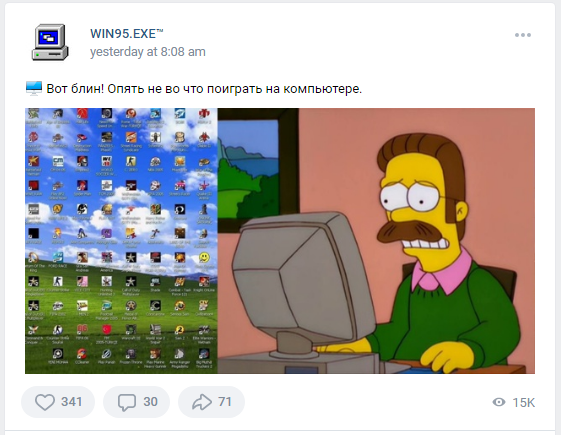This screenshot has width=561, height=435.
Task: Click the Knight Online game icon
Action: tap(204, 284)
